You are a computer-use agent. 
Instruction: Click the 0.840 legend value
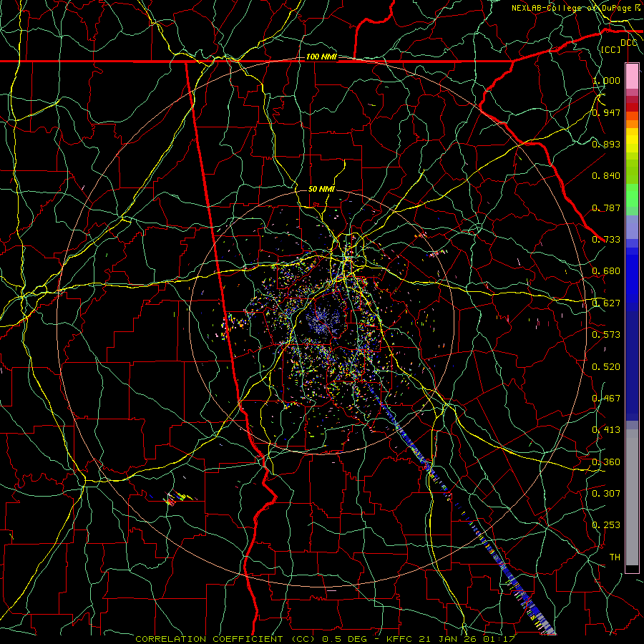pos(606,175)
